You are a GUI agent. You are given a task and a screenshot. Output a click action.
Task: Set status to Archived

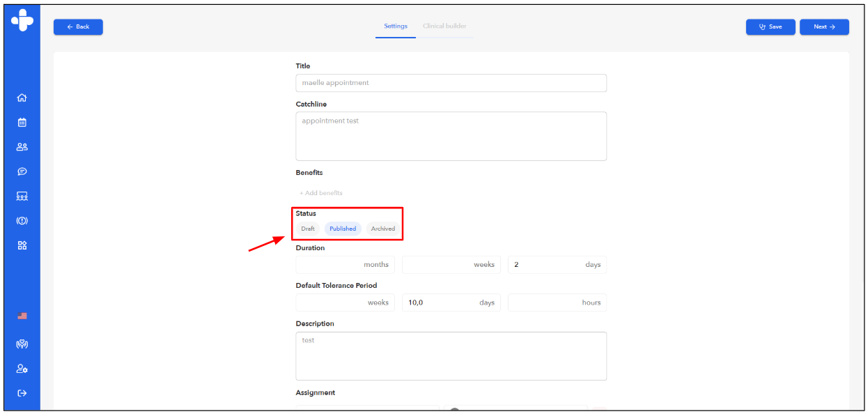click(383, 229)
